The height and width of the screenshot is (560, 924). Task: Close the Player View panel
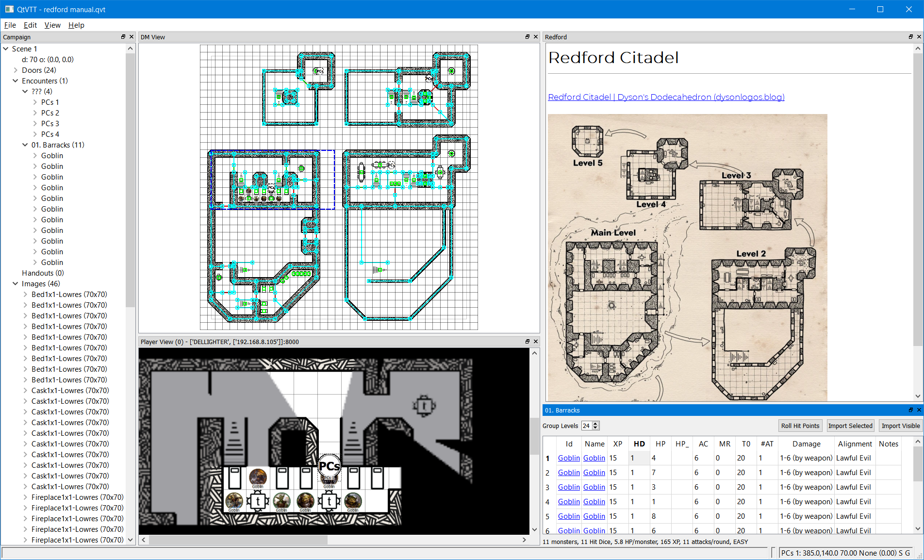536,342
